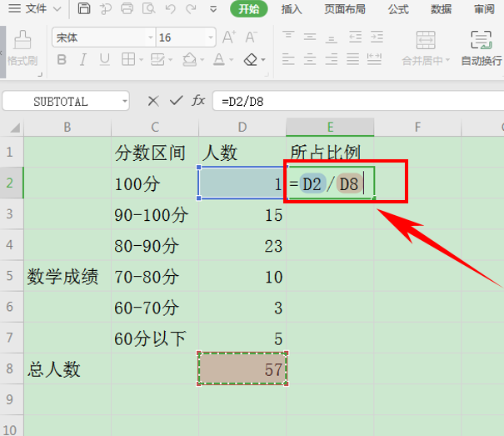Click the center horizontally icon
Image resolution: width=504 pixels, height=436 pixels.
coord(310,59)
